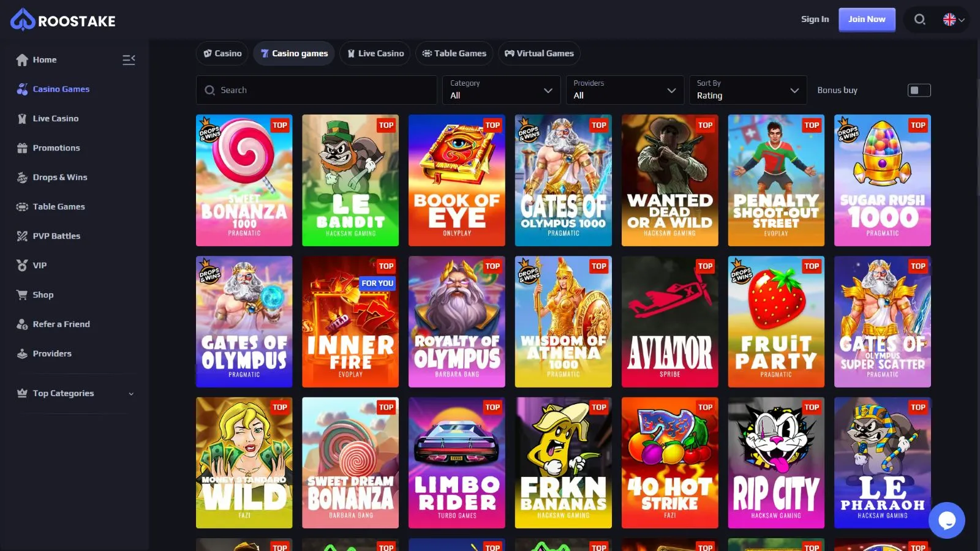
Task: Click the game search input field
Action: 325,90
